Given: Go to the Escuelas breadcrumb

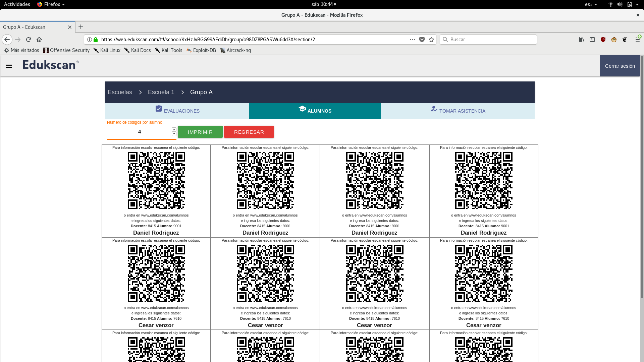Looking at the screenshot, I should point(120,92).
